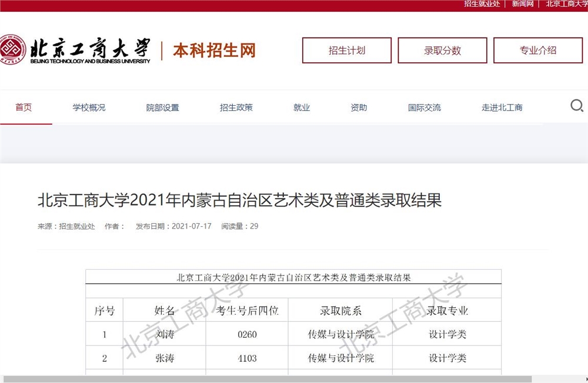This screenshot has height=383, width=588.
Task: Click the horizontal scrollbar thumb
Action: pyautogui.click(x=268, y=379)
